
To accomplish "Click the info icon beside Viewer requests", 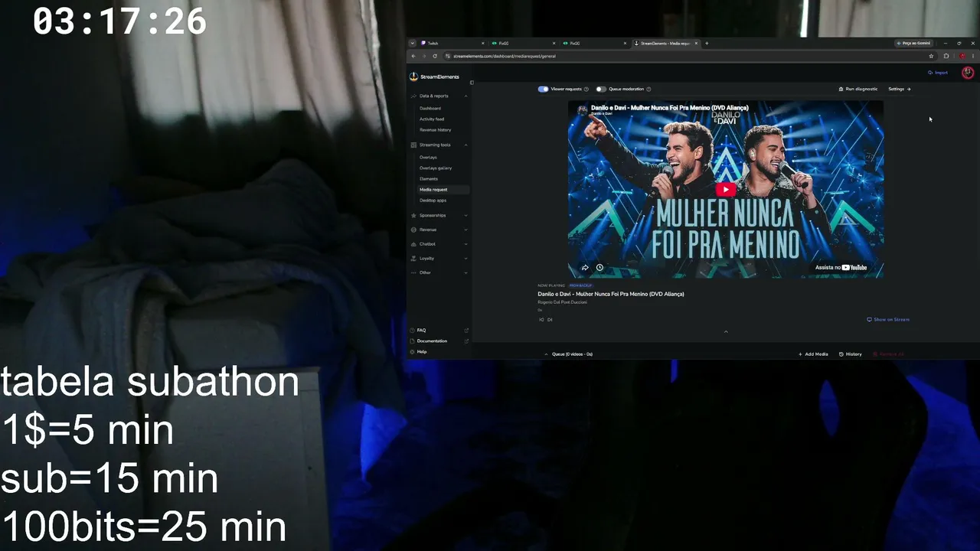I will [x=586, y=90].
